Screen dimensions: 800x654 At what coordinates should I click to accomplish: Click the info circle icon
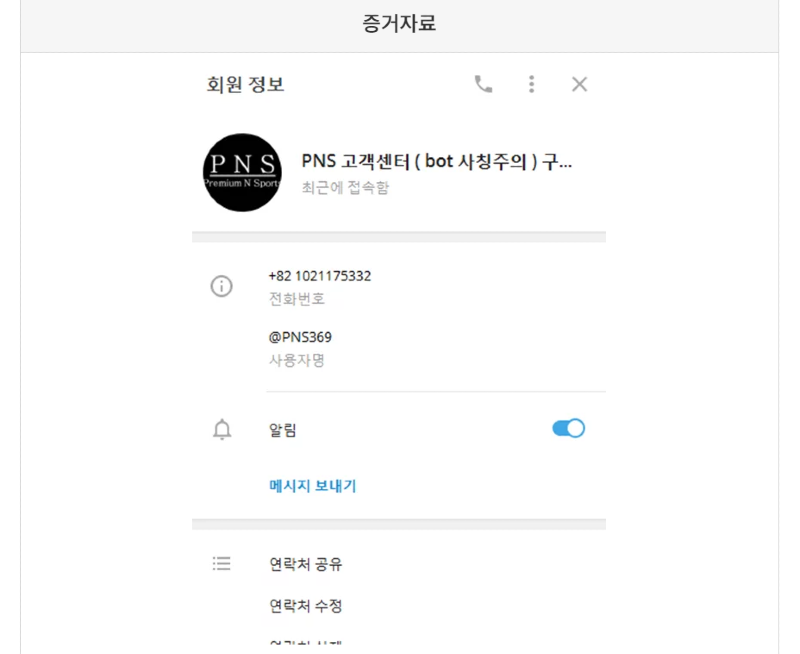pyautogui.click(x=221, y=287)
